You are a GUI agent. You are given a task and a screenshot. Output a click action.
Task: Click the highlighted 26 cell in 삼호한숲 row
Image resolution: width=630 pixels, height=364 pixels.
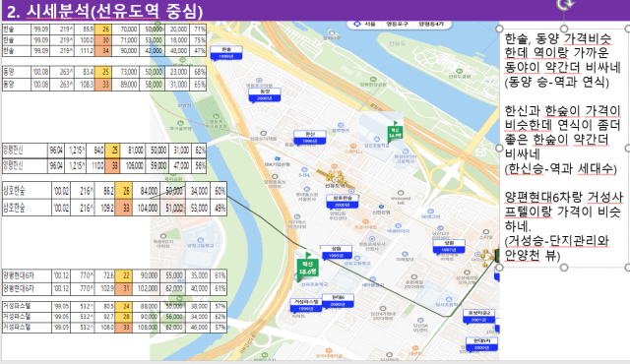(x=123, y=191)
